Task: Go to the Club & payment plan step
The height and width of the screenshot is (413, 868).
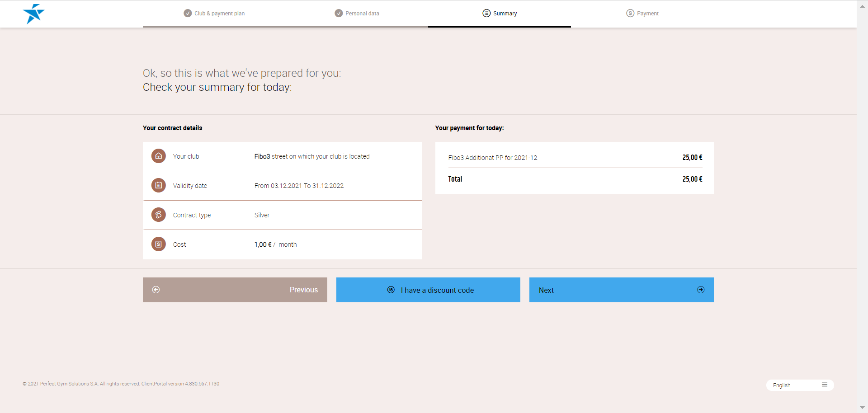Action: [219, 14]
